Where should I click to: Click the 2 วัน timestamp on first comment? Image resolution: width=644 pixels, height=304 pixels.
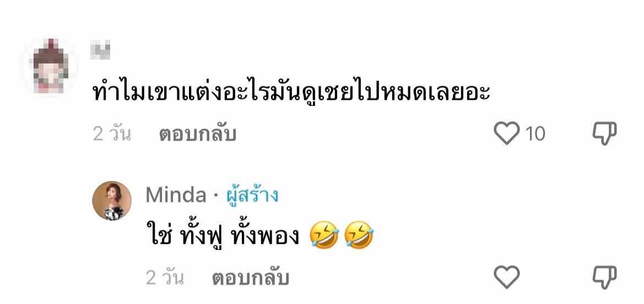pos(112,134)
